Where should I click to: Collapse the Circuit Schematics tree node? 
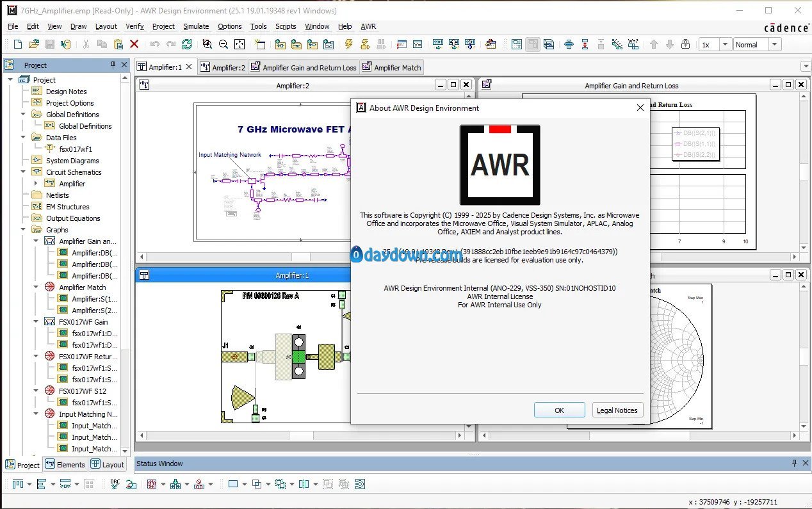pos(23,172)
